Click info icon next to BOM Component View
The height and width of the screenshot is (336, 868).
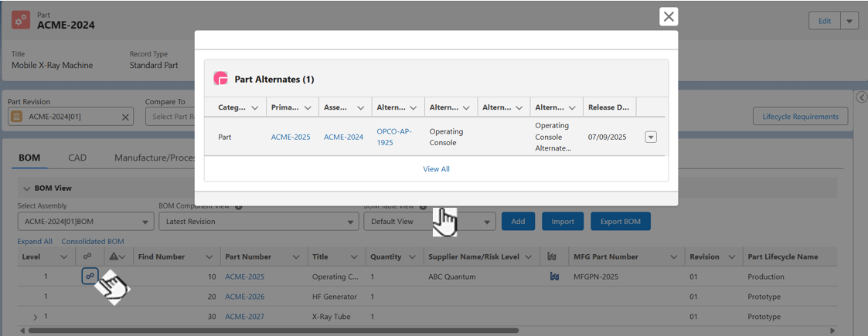(x=239, y=206)
